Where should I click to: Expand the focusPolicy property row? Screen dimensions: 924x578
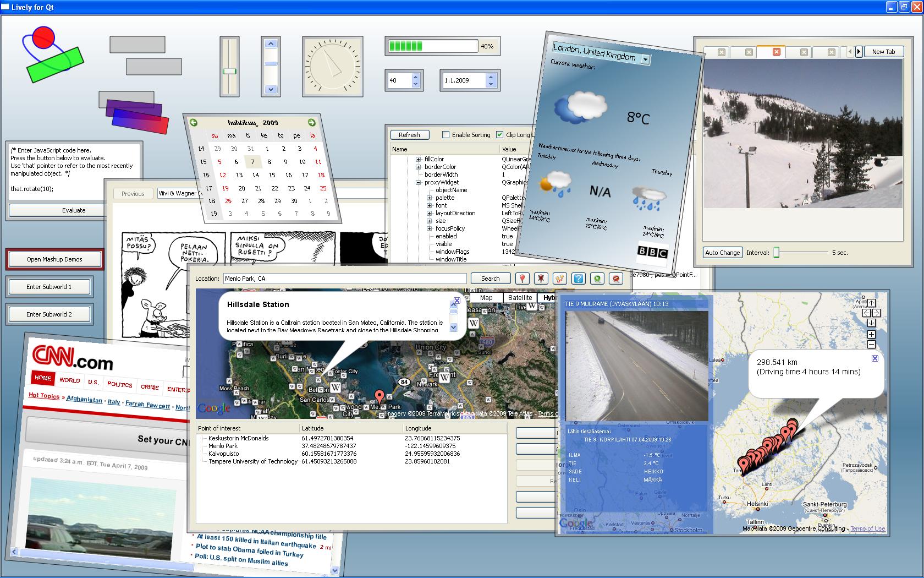[x=430, y=228]
